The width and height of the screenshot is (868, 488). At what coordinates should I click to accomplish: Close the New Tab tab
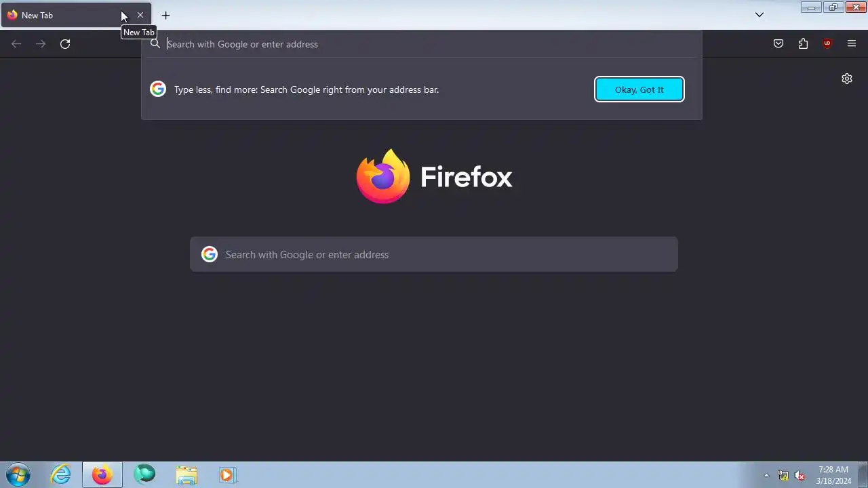pyautogui.click(x=140, y=15)
